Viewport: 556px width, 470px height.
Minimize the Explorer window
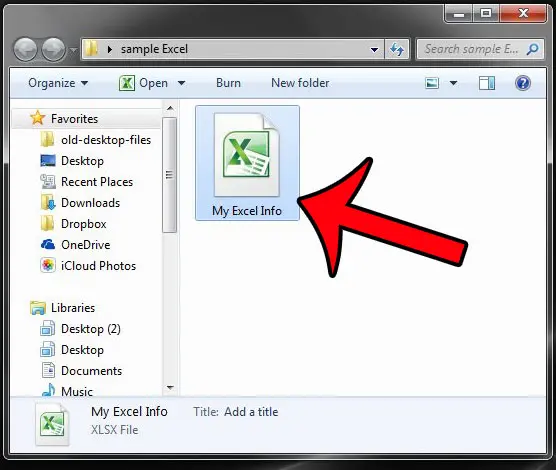click(x=458, y=14)
